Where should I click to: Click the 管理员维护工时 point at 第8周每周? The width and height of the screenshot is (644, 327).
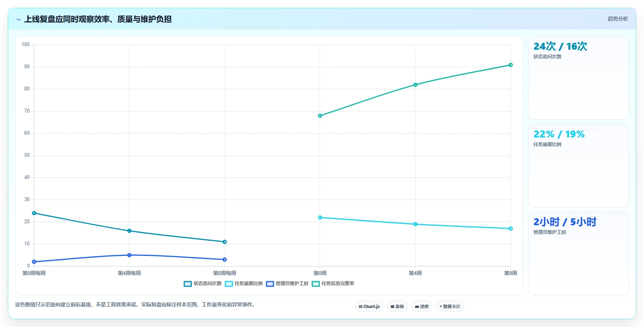tap(225, 259)
